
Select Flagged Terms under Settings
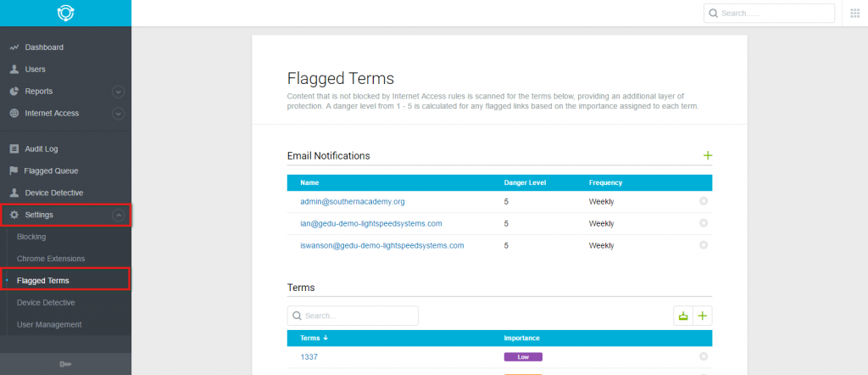(x=43, y=281)
